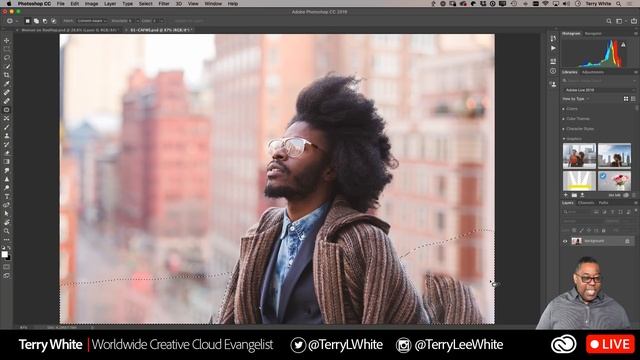Screen dimensions: 640x360
Task: Select the Crop tool
Action: [x=7, y=75]
